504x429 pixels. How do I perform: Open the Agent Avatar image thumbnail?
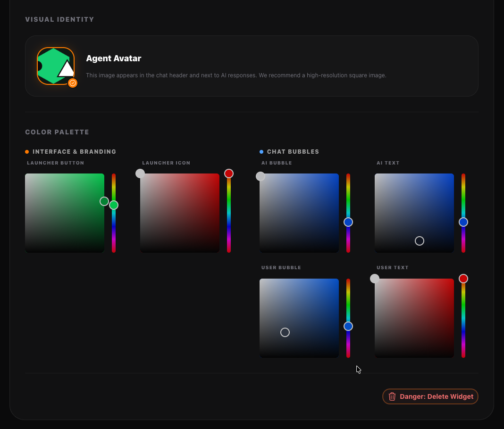(x=55, y=66)
